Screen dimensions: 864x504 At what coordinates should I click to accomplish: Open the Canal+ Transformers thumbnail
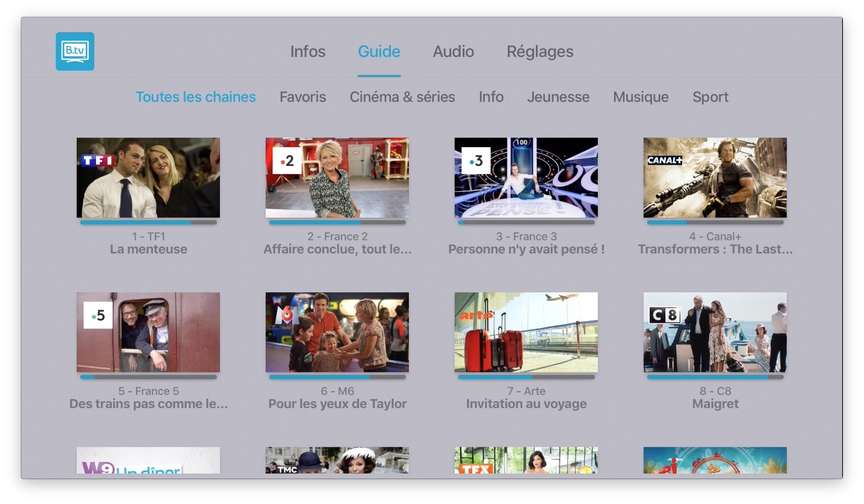coord(715,178)
